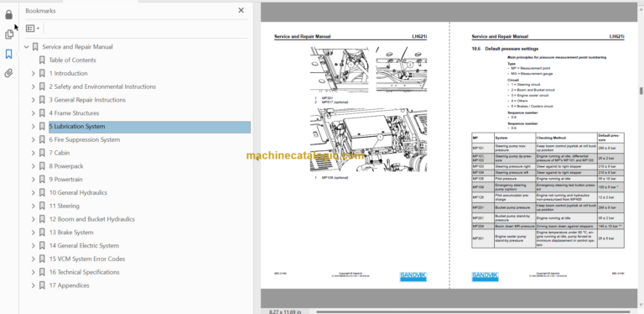Open the Table of Contents bookmark
The image size is (644, 314).
(x=72, y=60)
